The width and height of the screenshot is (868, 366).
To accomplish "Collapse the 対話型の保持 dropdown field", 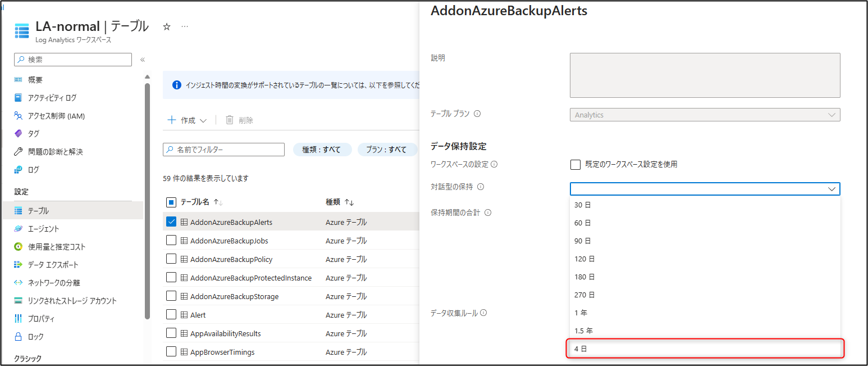I will [x=705, y=189].
